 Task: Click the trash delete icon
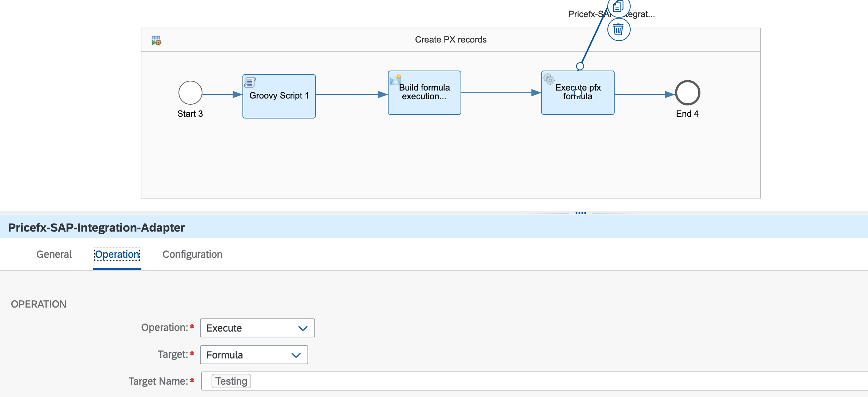pyautogui.click(x=618, y=29)
